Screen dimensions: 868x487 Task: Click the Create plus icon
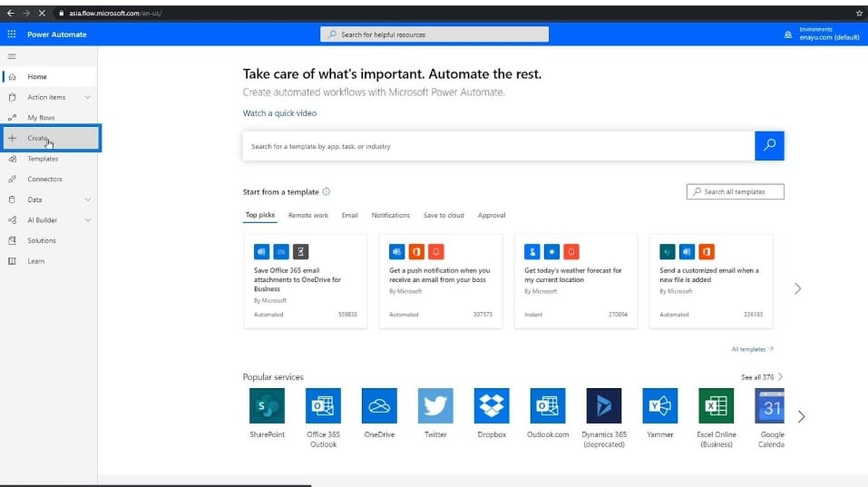pos(12,139)
